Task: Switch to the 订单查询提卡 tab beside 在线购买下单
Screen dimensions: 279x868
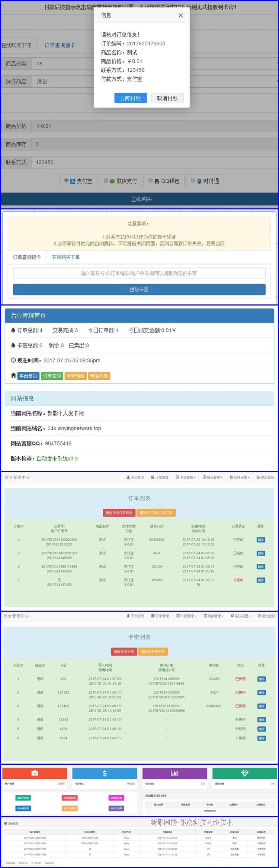Action: 60,45
